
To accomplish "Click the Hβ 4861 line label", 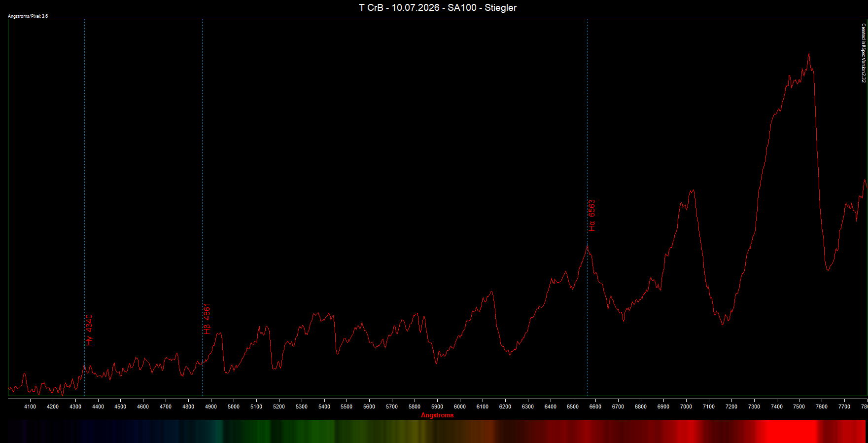I will point(207,319).
